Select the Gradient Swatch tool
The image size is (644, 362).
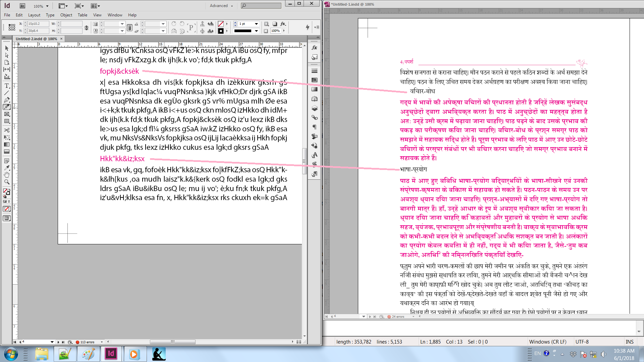coord(7,144)
